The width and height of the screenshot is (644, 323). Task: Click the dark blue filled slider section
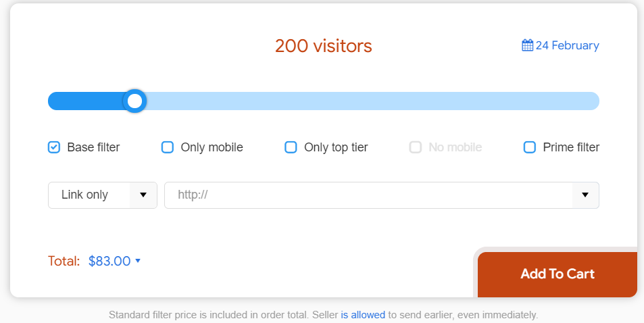click(86, 101)
